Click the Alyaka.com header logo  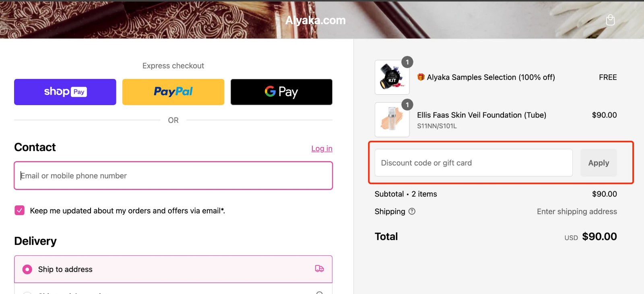pyautogui.click(x=316, y=20)
